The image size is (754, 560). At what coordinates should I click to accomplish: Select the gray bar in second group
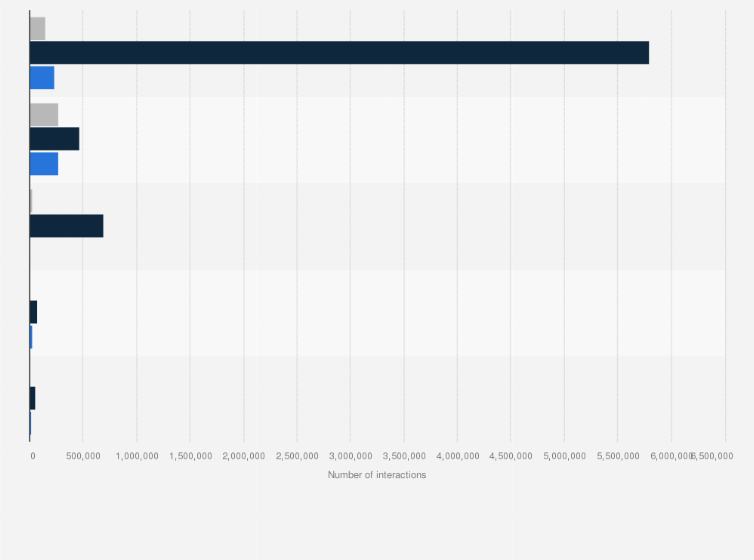tap(44, 114)
